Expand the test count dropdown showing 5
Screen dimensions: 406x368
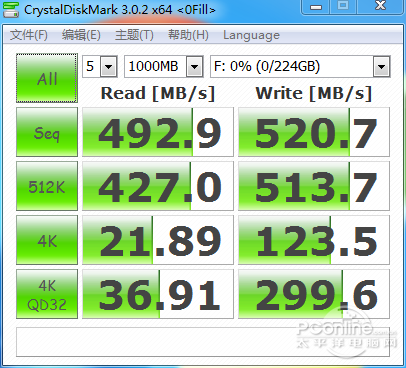(x=108, y=67)
